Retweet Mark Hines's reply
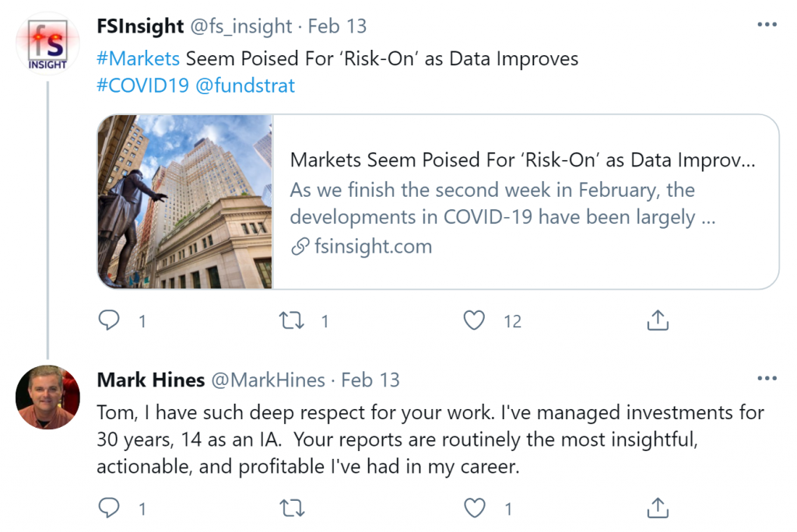 pos(291,507)
